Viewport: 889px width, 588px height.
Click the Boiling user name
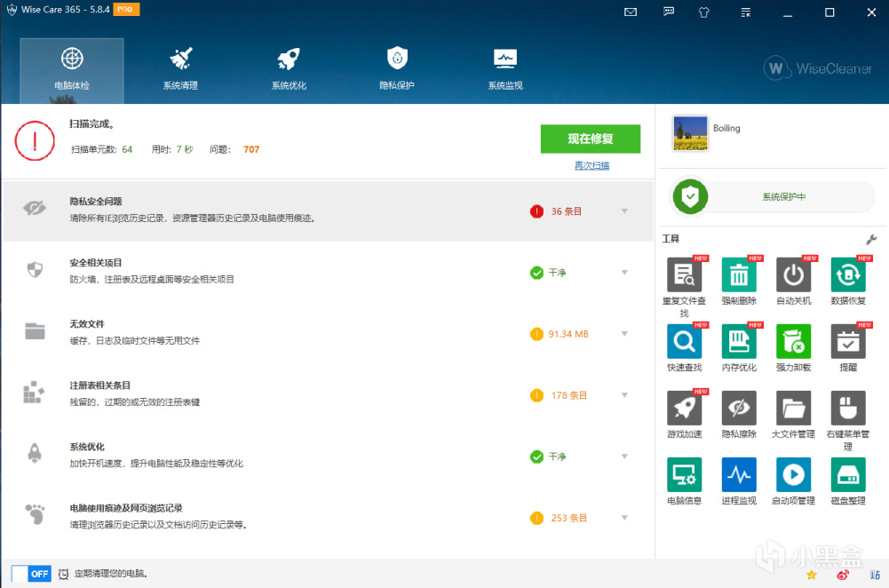click(726, 128)
